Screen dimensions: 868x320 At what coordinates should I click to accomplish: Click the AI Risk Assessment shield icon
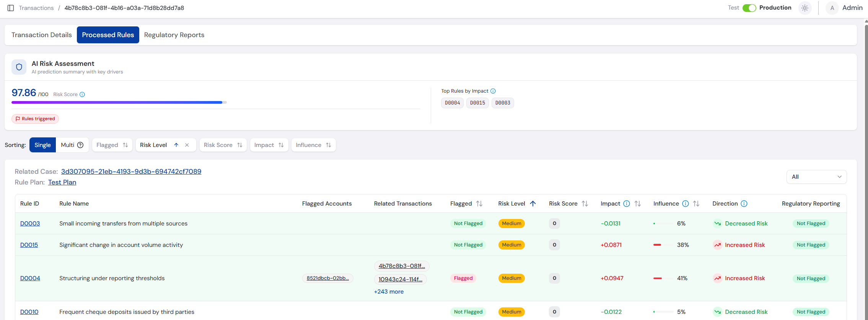point(19,67)
